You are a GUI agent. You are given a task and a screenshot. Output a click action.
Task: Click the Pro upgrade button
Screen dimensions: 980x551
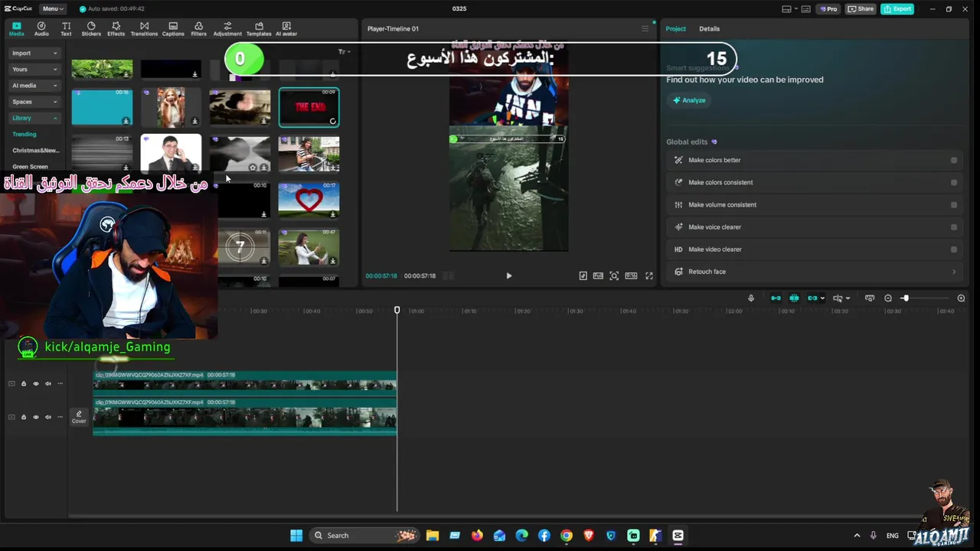click(x=828, y=9)
